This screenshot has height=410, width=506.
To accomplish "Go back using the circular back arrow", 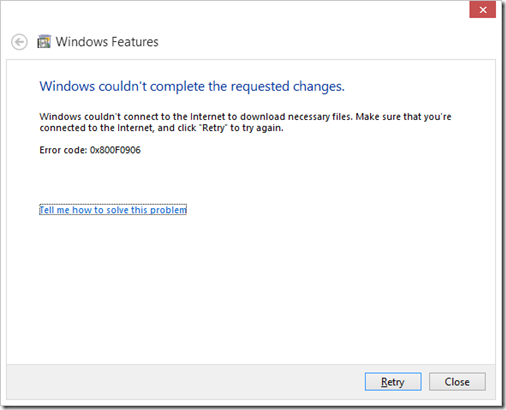I will (19, 42).
